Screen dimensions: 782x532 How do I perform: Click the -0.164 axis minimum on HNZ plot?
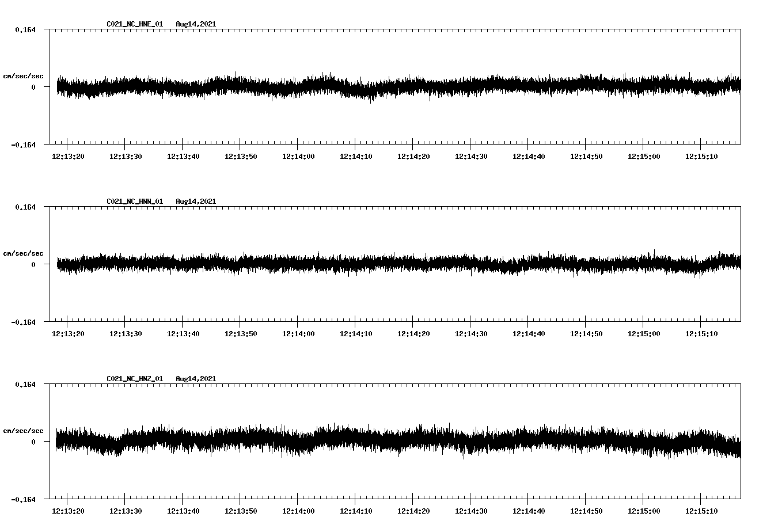[x=23, y=499]
